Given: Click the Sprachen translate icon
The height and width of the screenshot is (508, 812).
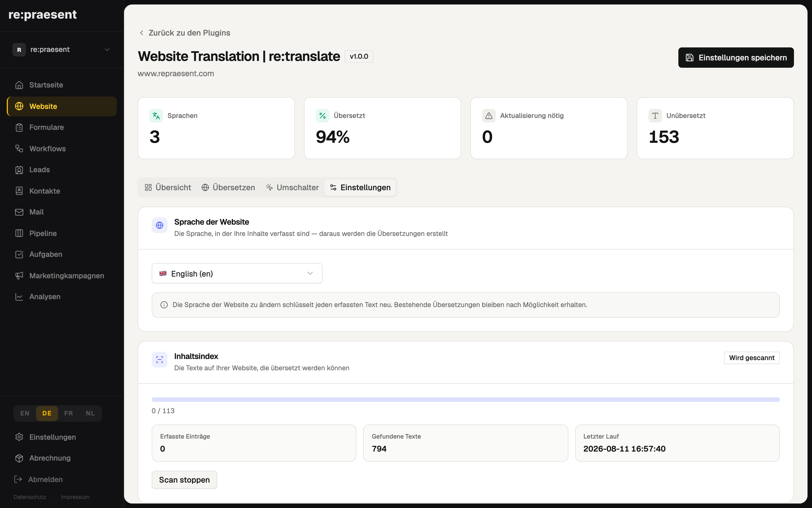Looking at the screenshot, I should (x=156, y=116).
